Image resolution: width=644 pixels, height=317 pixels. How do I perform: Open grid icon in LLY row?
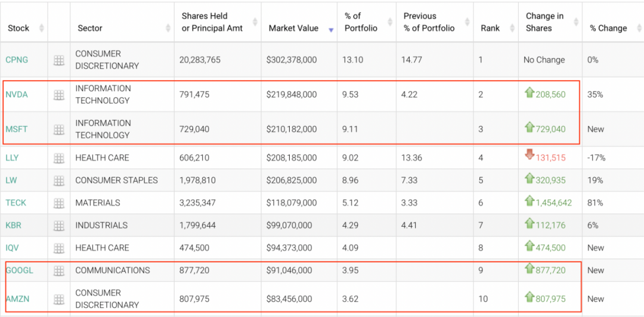(59, 158)
